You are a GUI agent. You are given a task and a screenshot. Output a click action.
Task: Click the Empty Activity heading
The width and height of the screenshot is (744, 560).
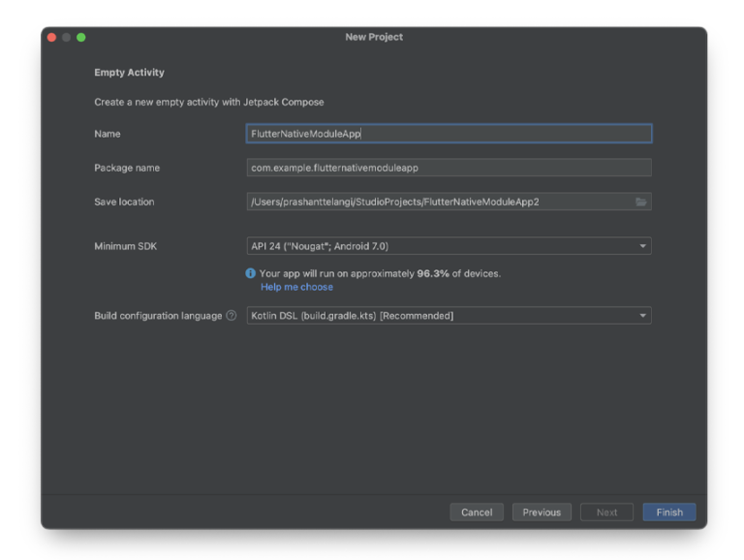point(129,73)
